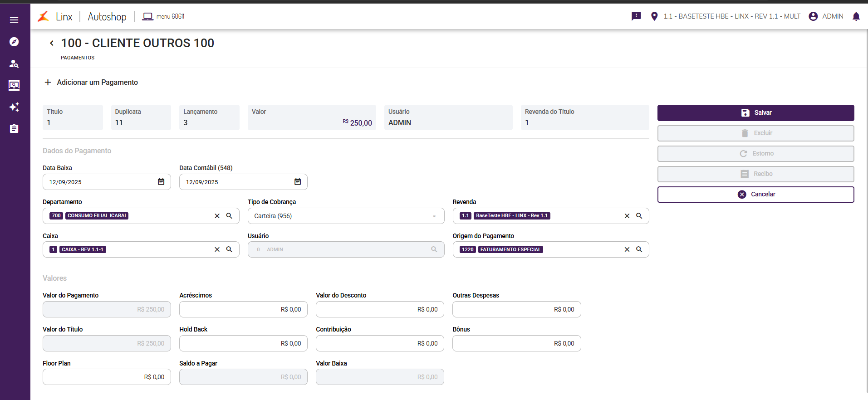Click the Acréscimos value field
The width and height of the screenshot is (868, 400).
243,309
